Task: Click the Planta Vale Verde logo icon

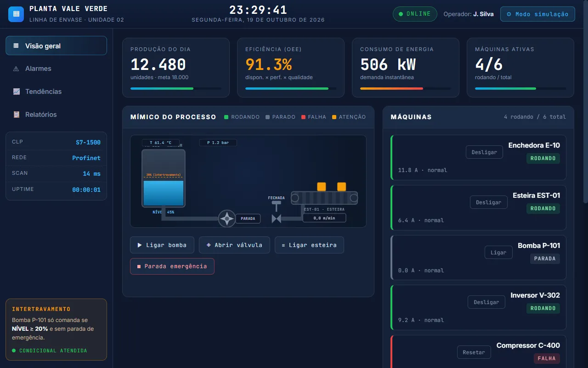Action: coord(16,14)
